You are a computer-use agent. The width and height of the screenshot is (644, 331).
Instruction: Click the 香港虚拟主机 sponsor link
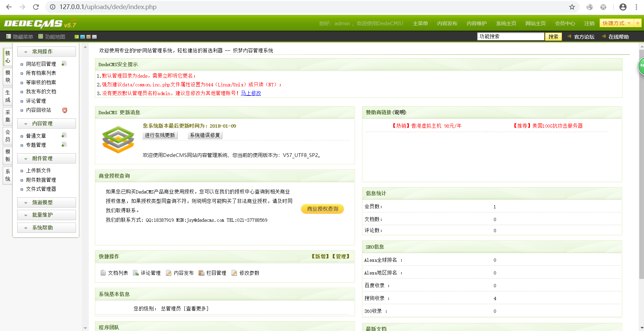(427, 126)
